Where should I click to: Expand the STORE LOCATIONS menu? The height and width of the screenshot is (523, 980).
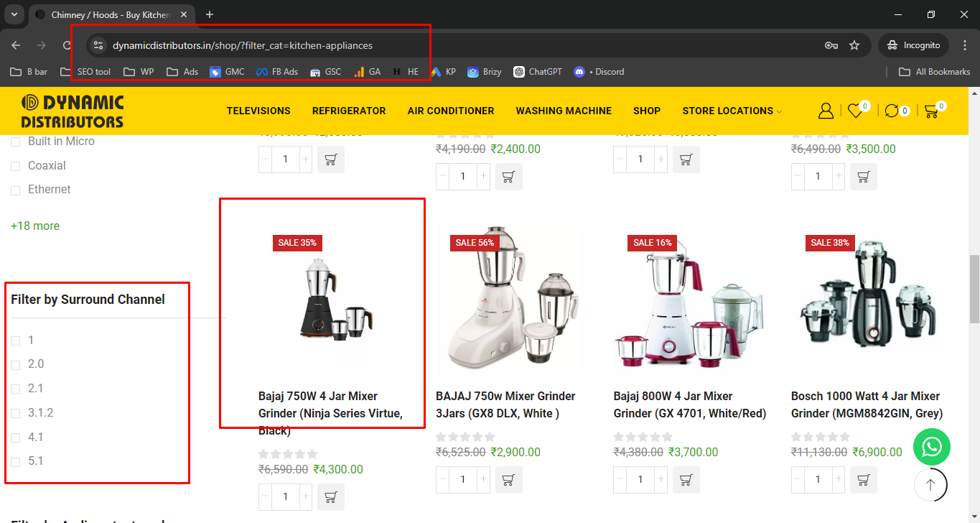[x=732, y=111]
